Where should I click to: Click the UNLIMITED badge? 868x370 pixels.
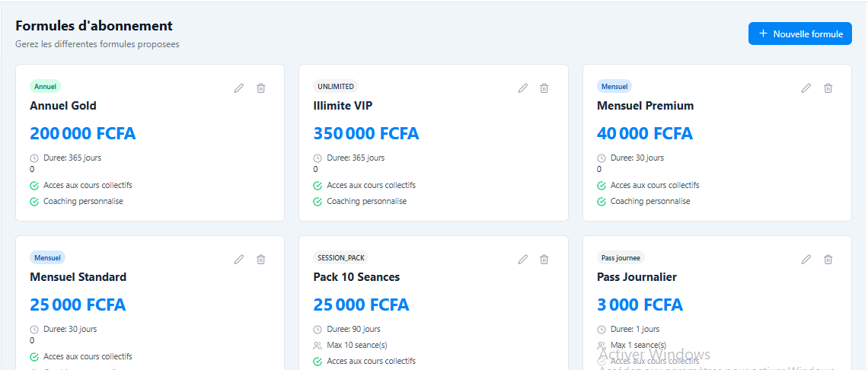click(x=336, y=86)
